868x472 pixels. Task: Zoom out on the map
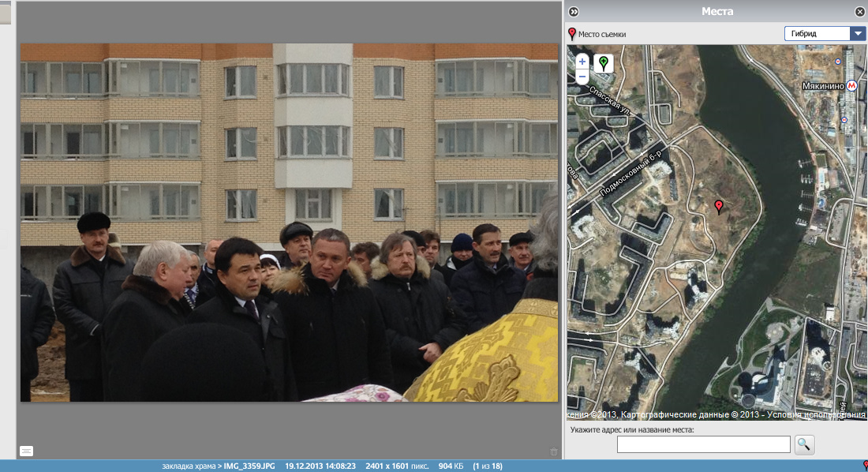pos(582,77)
